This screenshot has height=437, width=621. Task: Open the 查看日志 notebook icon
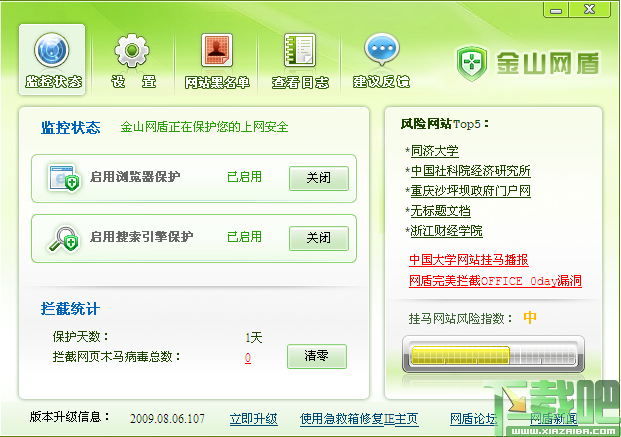point(300,50)
